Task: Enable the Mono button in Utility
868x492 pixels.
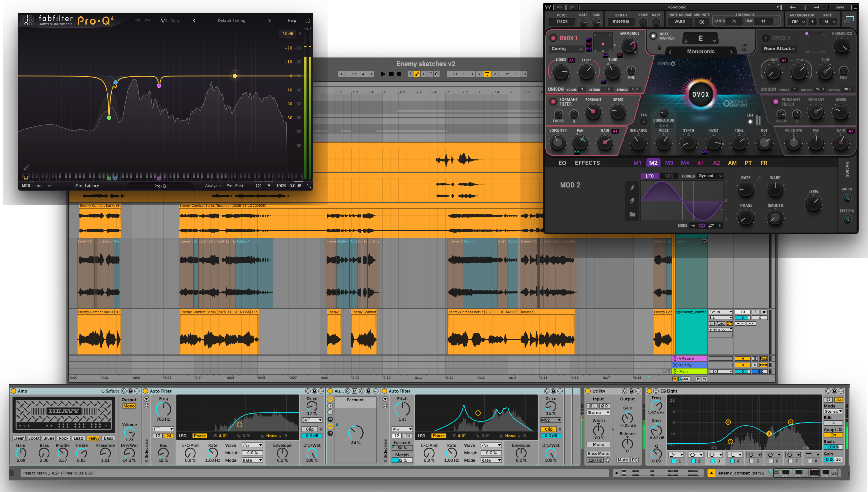Action: 598,445
